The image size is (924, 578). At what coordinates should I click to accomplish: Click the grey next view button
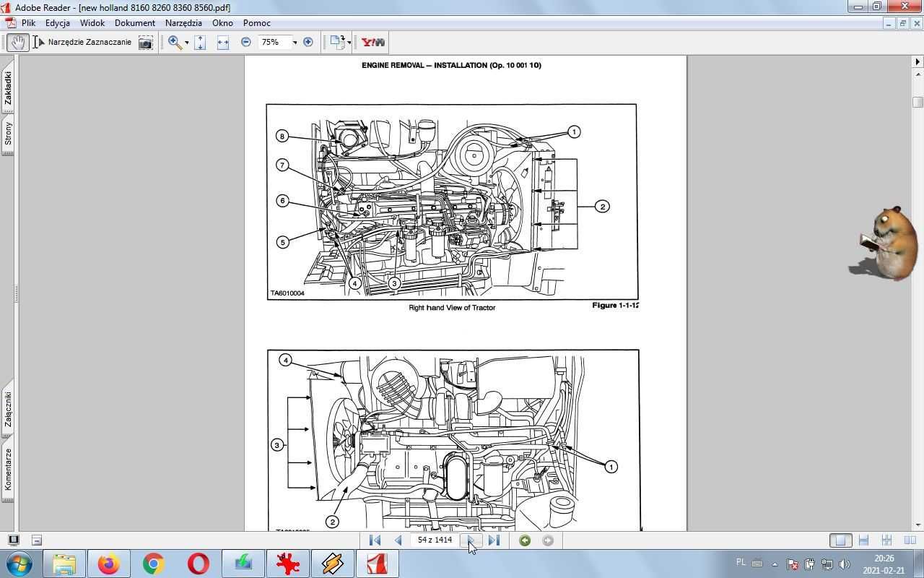coord(548,540)
